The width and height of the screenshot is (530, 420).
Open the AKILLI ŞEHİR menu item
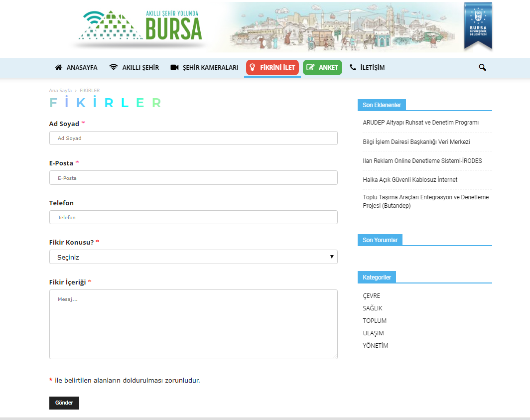pos(140,67)
